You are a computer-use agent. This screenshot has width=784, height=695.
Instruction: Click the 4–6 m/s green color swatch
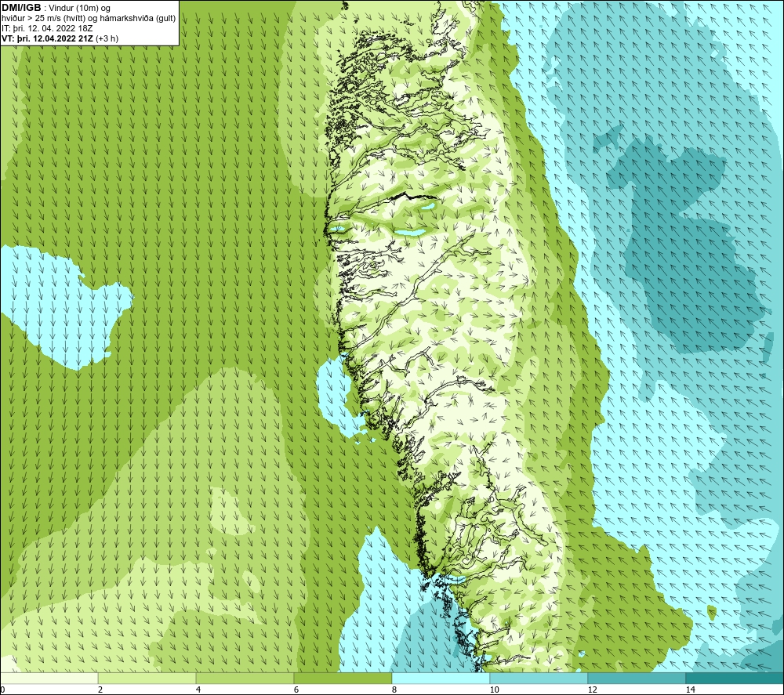point(245,679)
